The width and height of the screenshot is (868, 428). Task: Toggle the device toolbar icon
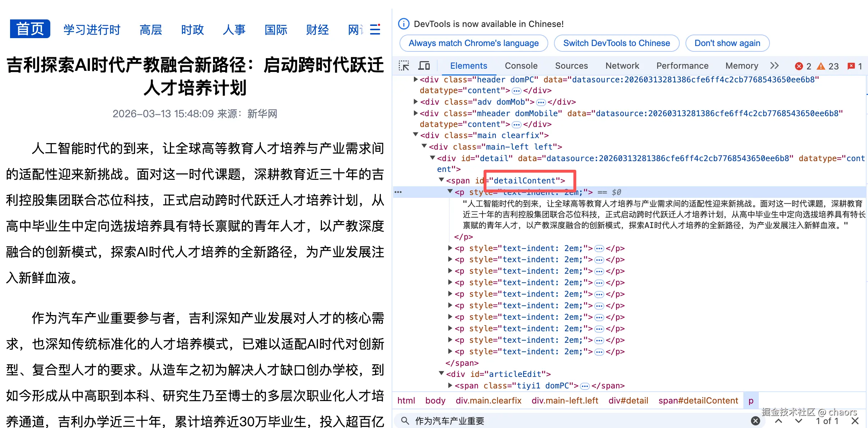[424, 66]
